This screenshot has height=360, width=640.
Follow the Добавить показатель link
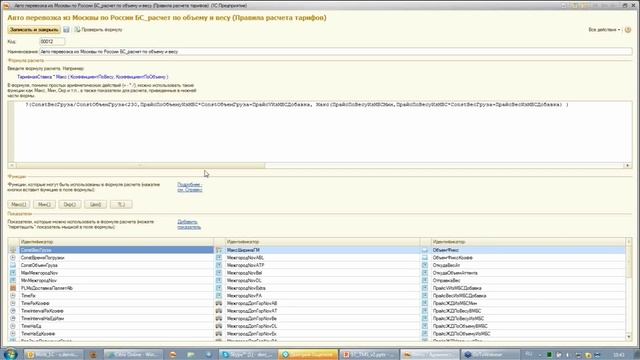pos(189,224)
